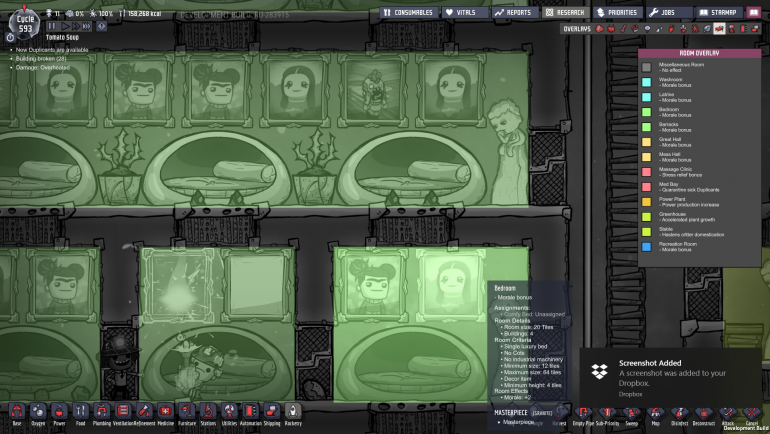The height and width of the screenshot is (434, 770).
Task: Select the Sub-Priority tool
Action: click(607, 415)
